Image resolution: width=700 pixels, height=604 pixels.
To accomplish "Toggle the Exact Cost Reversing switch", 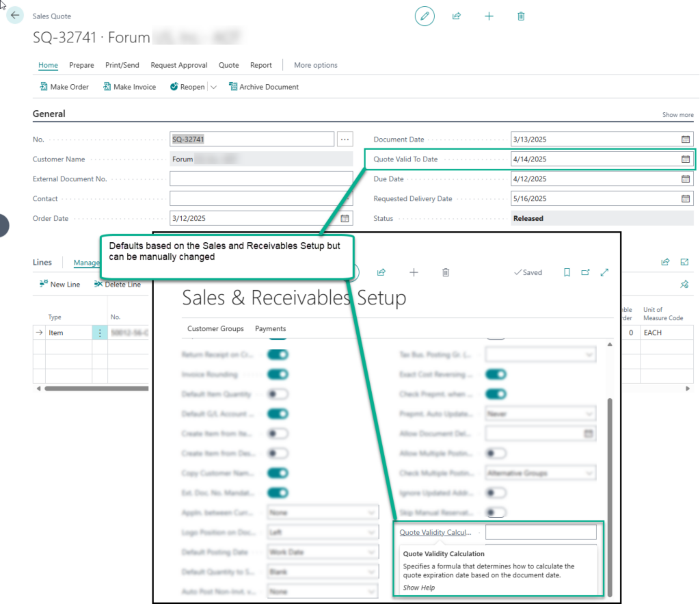I will (x=496, y=375).
